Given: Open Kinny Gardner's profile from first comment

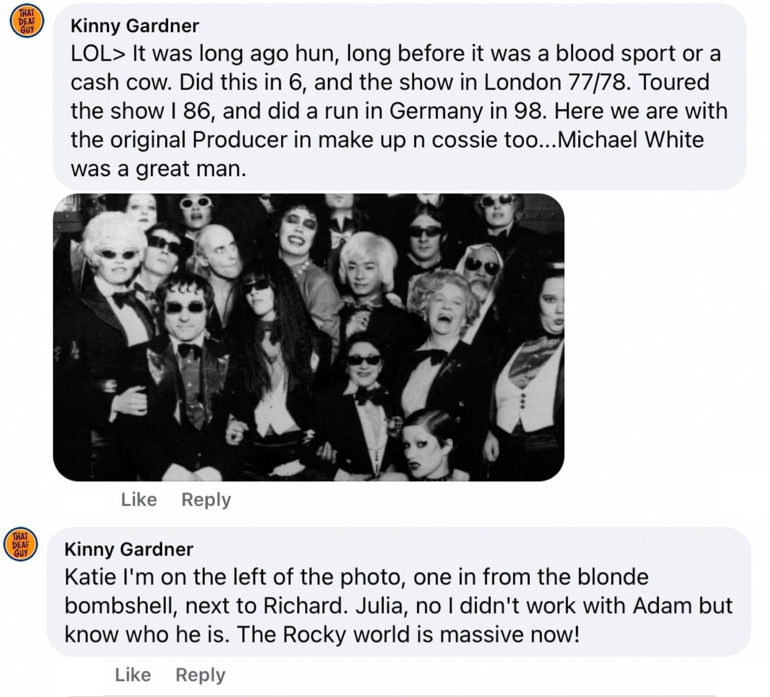Looking at the screenshot, I should (x=135, y=26).
